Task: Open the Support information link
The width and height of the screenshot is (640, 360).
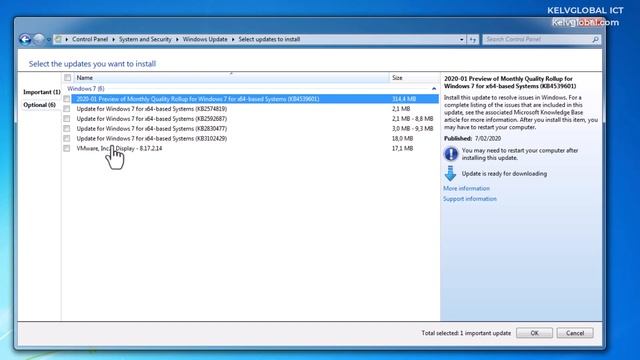Action: (x=470, y=199)
